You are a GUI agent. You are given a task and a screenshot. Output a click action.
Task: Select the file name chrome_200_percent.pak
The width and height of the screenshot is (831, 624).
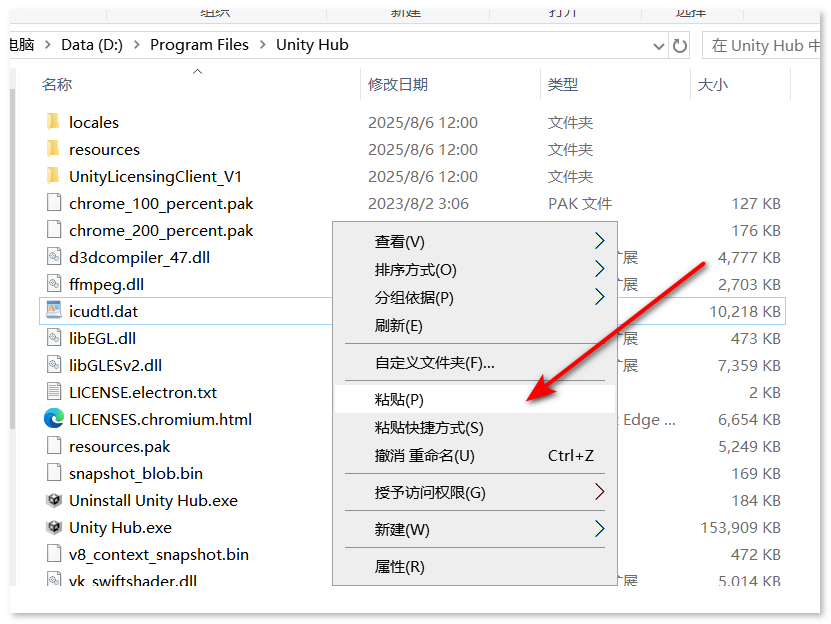click(x=161, y=231)
